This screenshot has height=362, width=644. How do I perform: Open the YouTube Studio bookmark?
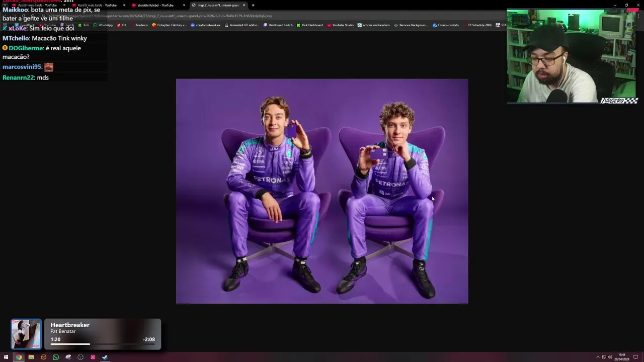341,25
